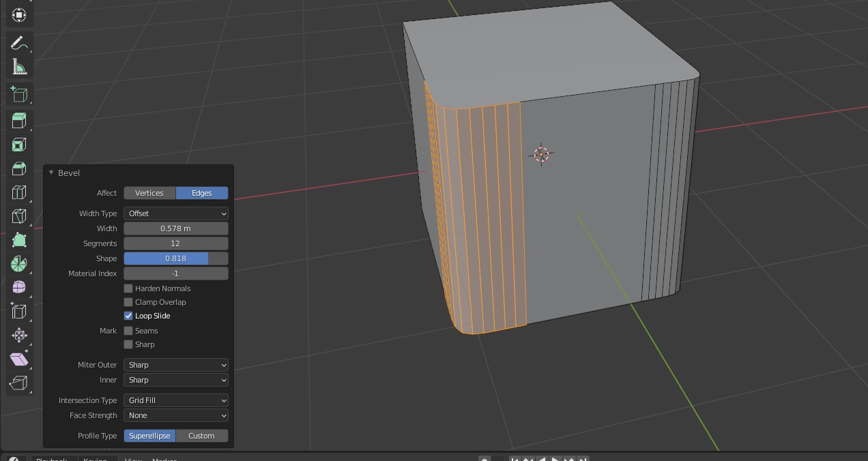Image resolution: width=868 pixels, height=461 pixels.
Task: Open the Miter Outer dropdown
Action: coord(176,365)
